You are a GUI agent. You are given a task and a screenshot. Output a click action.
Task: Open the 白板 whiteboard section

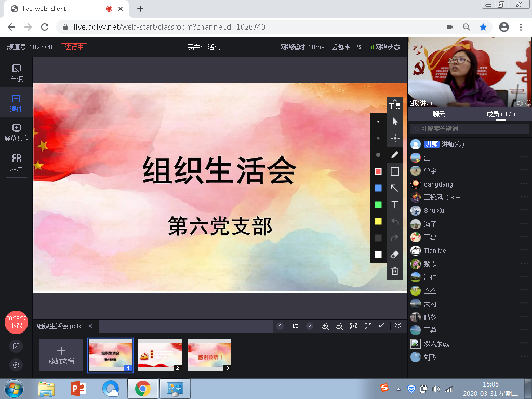click(17, 73)
